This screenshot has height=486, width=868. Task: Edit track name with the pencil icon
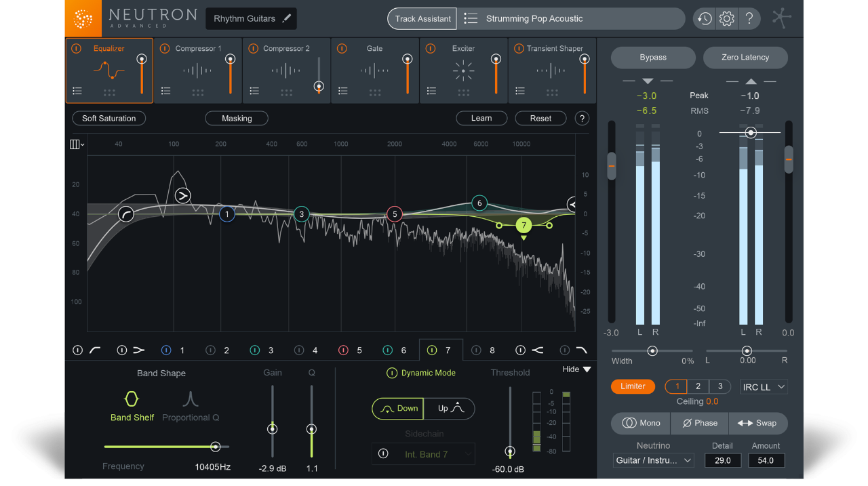(x=287, y=18)
